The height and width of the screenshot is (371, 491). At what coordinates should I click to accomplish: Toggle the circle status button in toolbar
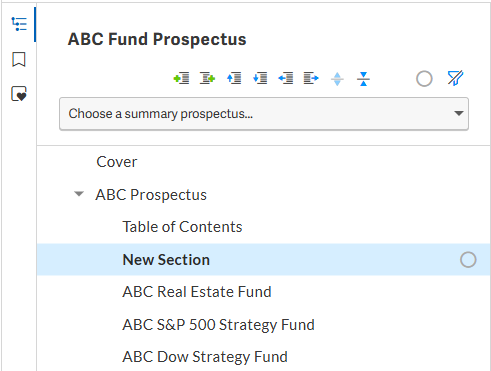pyautogui.click(x=424, y=79)
